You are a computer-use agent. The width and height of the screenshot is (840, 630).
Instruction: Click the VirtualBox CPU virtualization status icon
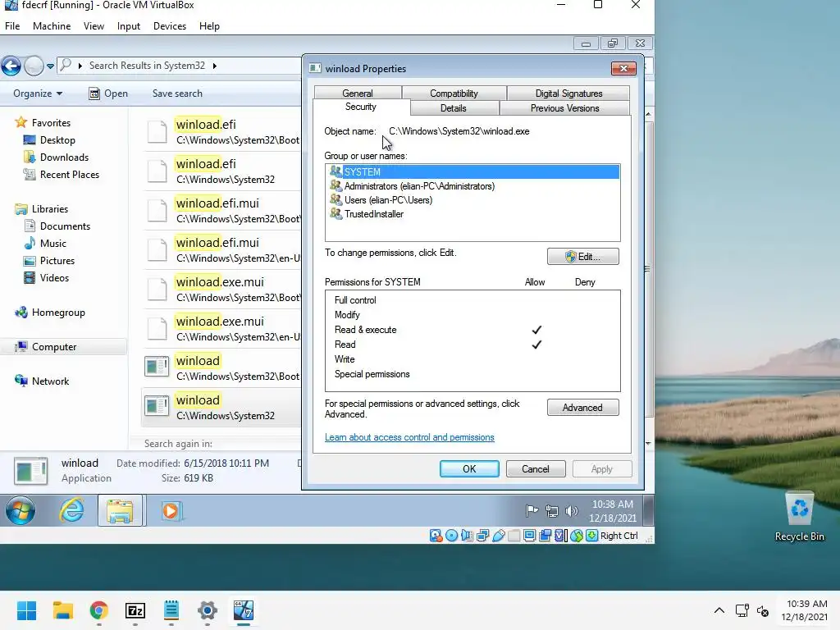(x=561, y=536)
